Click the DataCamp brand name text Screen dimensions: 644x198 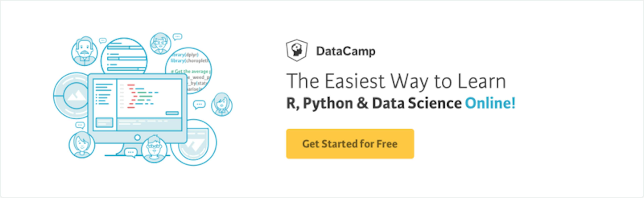click(345, 51)
